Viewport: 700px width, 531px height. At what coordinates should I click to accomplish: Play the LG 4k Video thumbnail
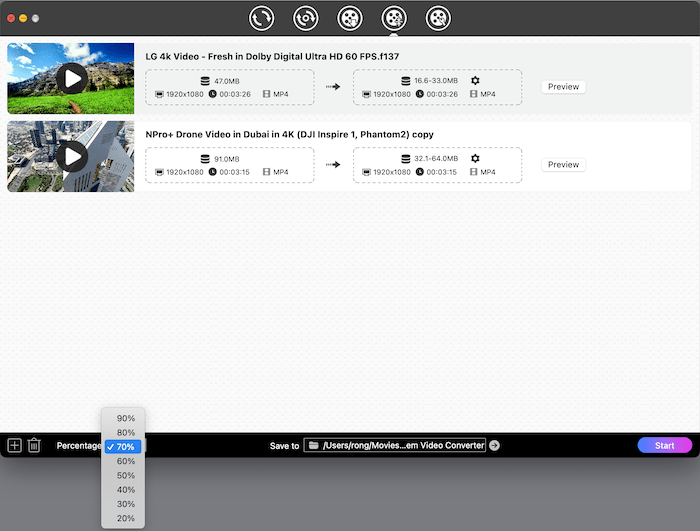pyautogui.click(x=71, y=78)
